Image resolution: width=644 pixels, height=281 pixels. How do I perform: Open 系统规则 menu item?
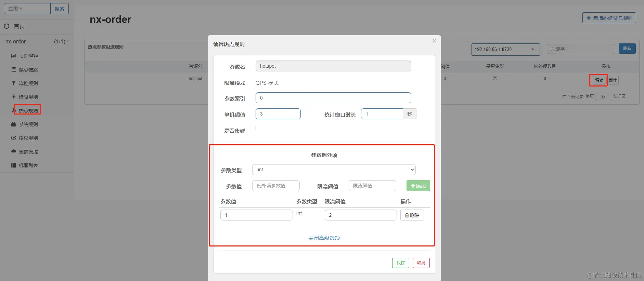28,124
